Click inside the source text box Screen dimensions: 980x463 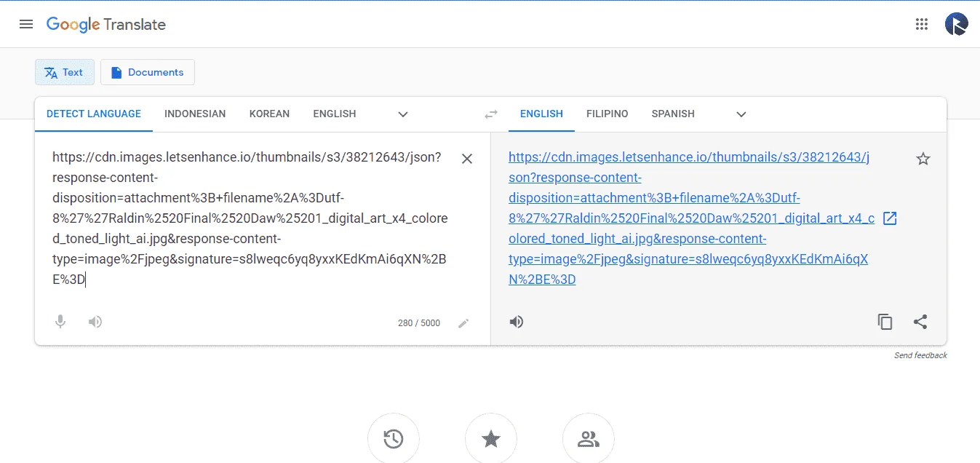250,218
